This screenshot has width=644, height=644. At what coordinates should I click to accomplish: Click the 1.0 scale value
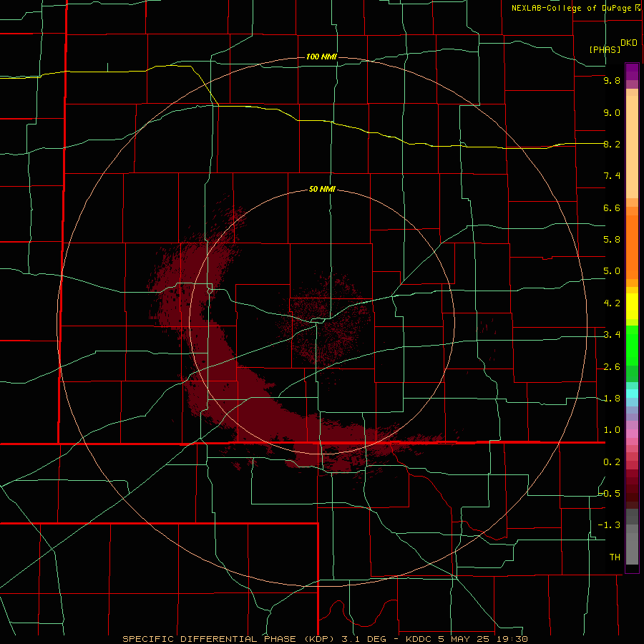[x=612, y=430]
